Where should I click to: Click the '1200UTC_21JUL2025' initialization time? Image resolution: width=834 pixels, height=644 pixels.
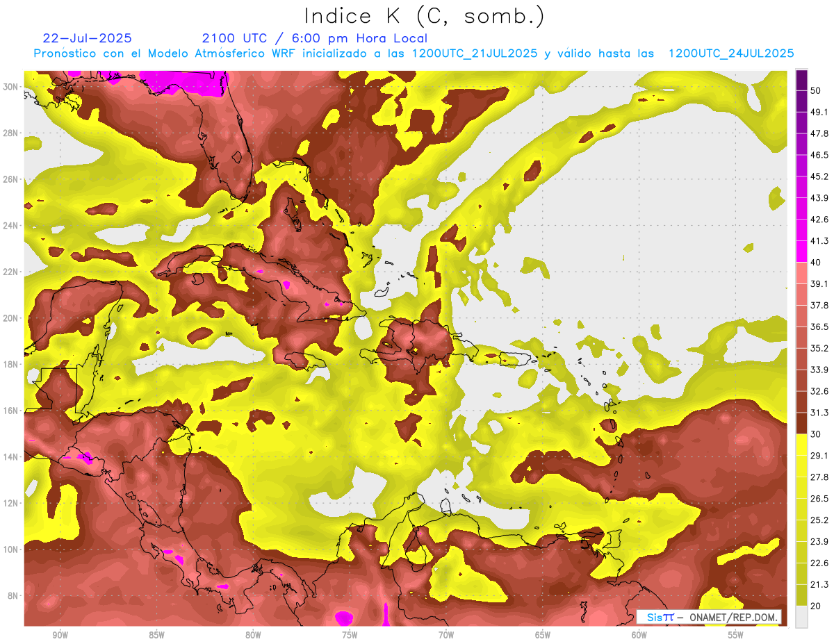pyautogui.click(x=475, y=53)
